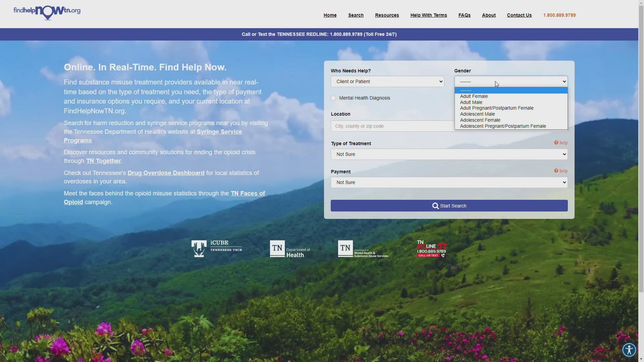644x362 pixels.
Task: Open the Contact Us page
Action: (519, 15)
